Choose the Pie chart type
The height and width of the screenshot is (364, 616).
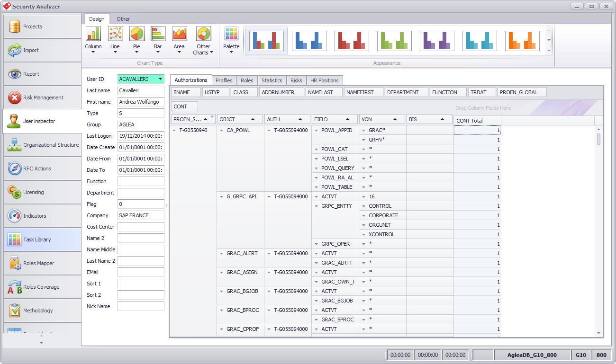[x=136, y=40]
